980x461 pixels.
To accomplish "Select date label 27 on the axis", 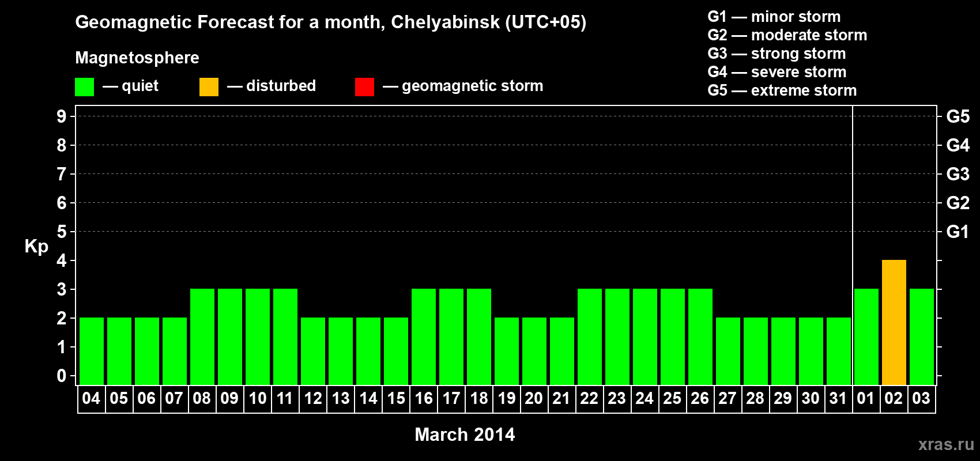I will [728, 399].
